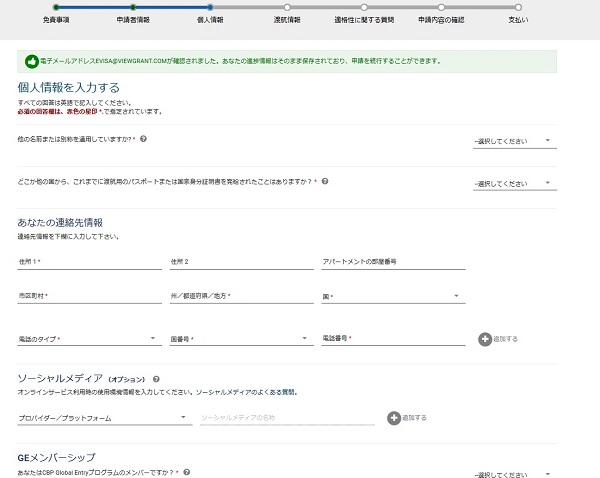
Task: Open the alias name 選択してください dropdown
Action: coord(514,141)
